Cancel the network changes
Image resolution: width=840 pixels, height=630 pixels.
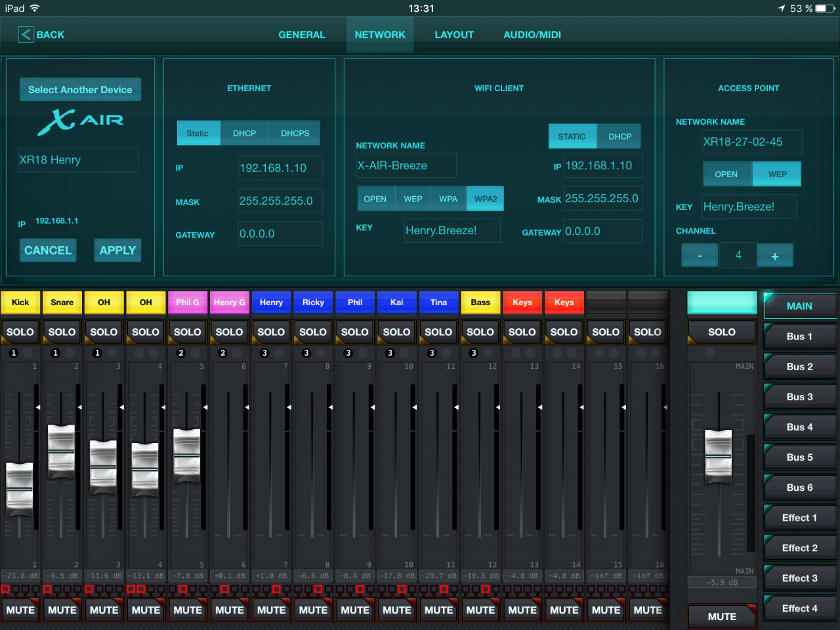point(48,250)
